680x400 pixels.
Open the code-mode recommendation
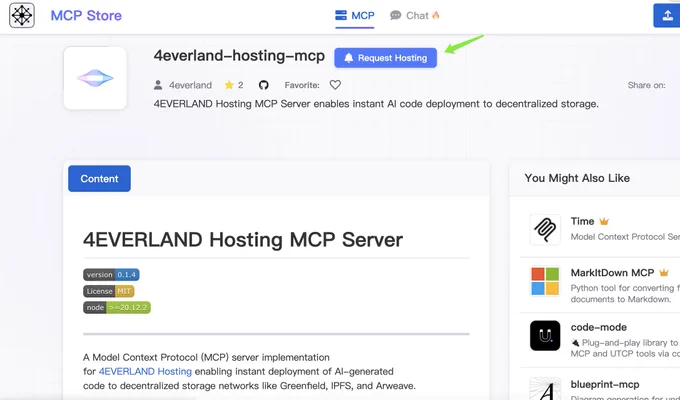click(x=598, y=327)
